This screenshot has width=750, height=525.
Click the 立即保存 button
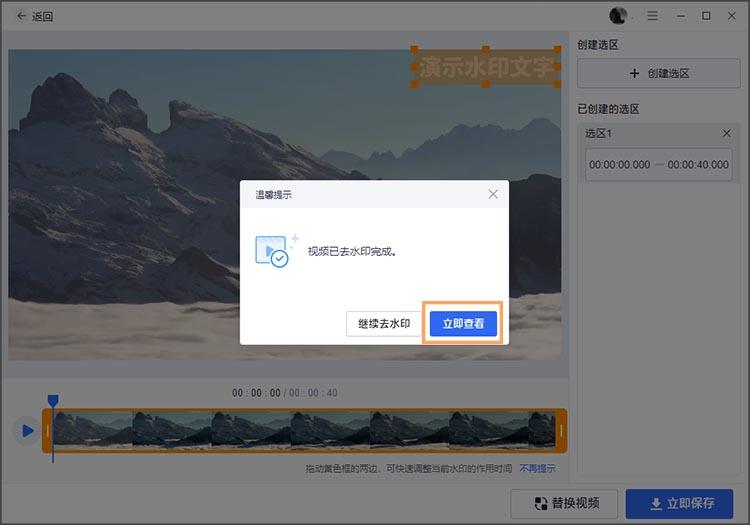click(x=679, y=504)
